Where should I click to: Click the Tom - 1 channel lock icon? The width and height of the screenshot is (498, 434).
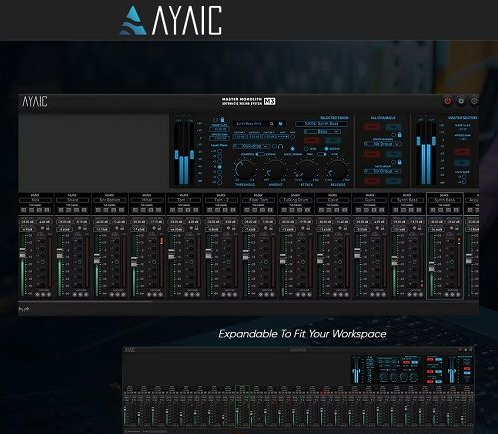pyautogui.click(x=196, y=228)
